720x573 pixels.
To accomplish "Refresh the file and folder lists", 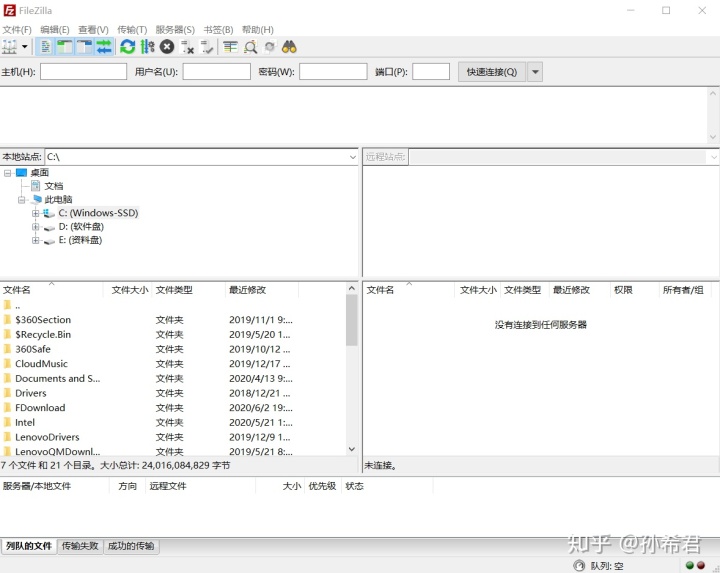I will click(x=128, y=47).
